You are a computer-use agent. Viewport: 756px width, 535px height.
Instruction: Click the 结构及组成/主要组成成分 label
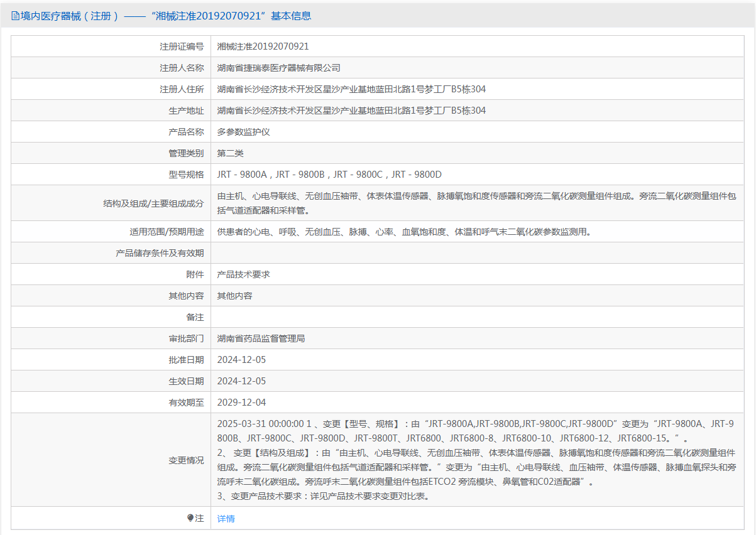153,203
